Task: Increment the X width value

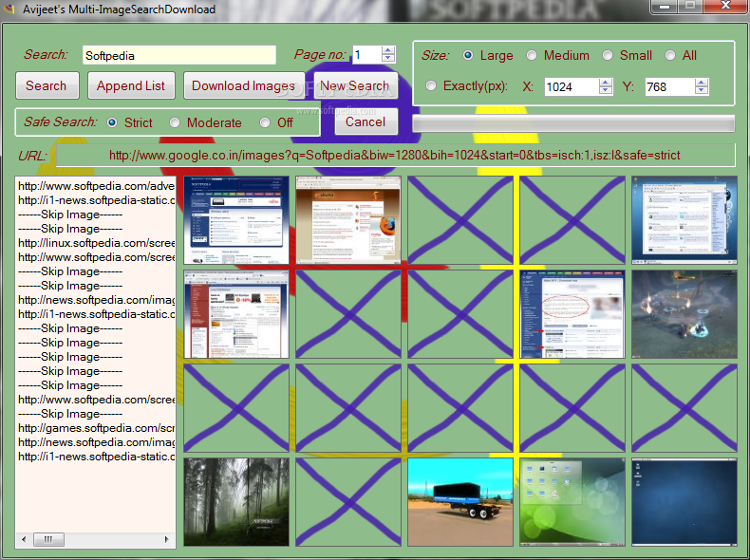Action: pos(606,83)
